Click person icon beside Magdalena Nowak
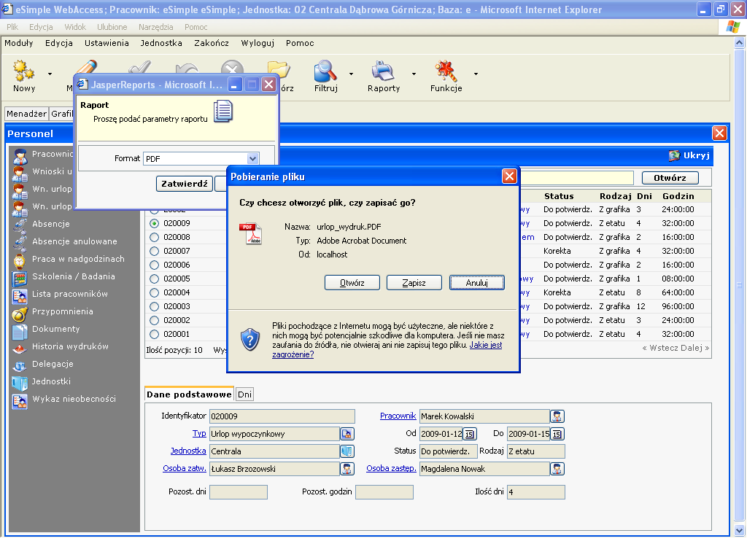 (x=557, y=469)
